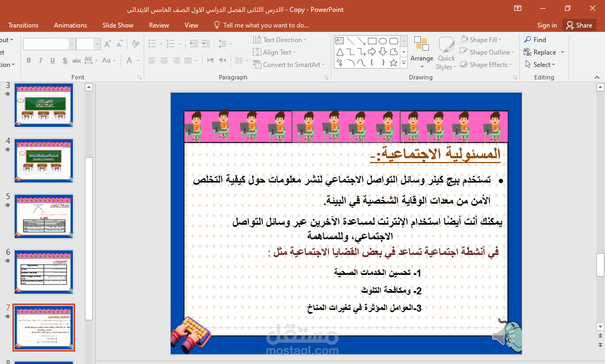Screen dimensions: 605x364
Task: Select the Left Brace shape
Action: point(372,63)
